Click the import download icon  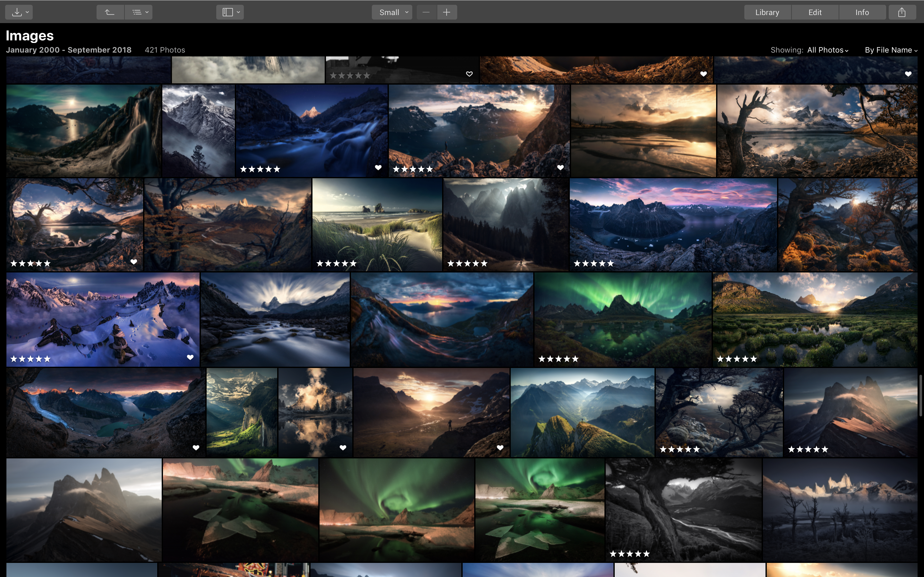click(x=17, y=12)
